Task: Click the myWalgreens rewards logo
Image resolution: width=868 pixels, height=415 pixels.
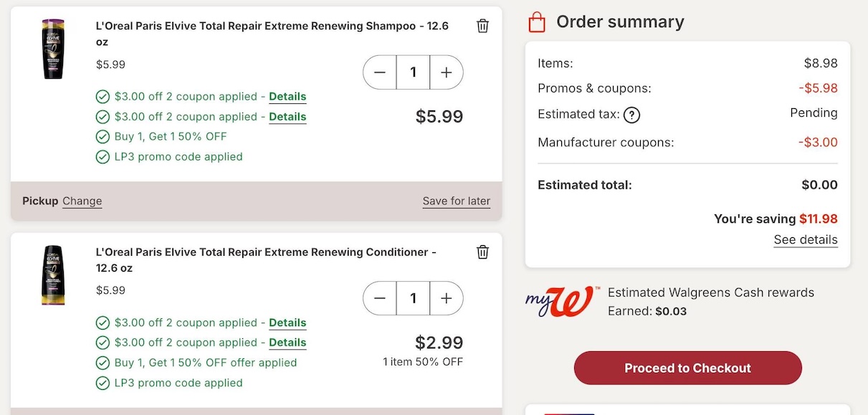Action: (559, 302)
